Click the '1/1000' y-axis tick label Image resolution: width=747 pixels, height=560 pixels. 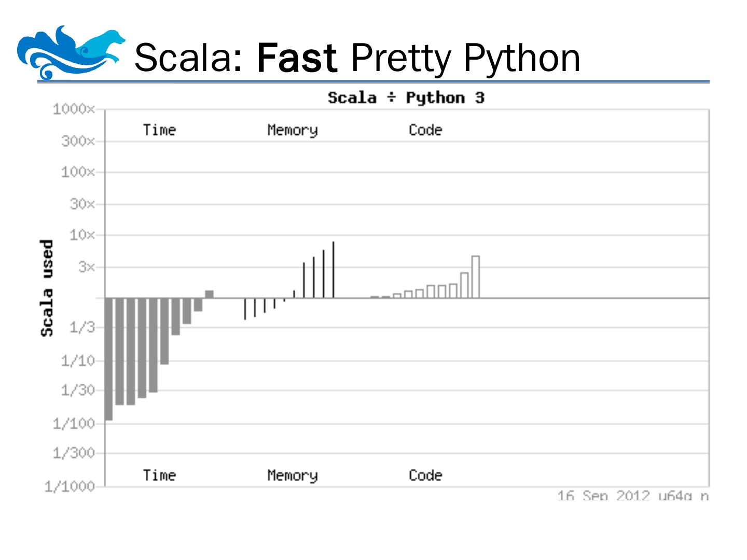click(x=70, y=487)
